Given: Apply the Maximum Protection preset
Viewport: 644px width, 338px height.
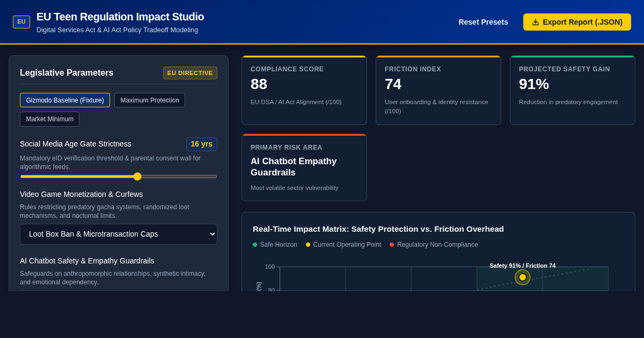Looking at the screenshot, I should (x=150, y=100).
